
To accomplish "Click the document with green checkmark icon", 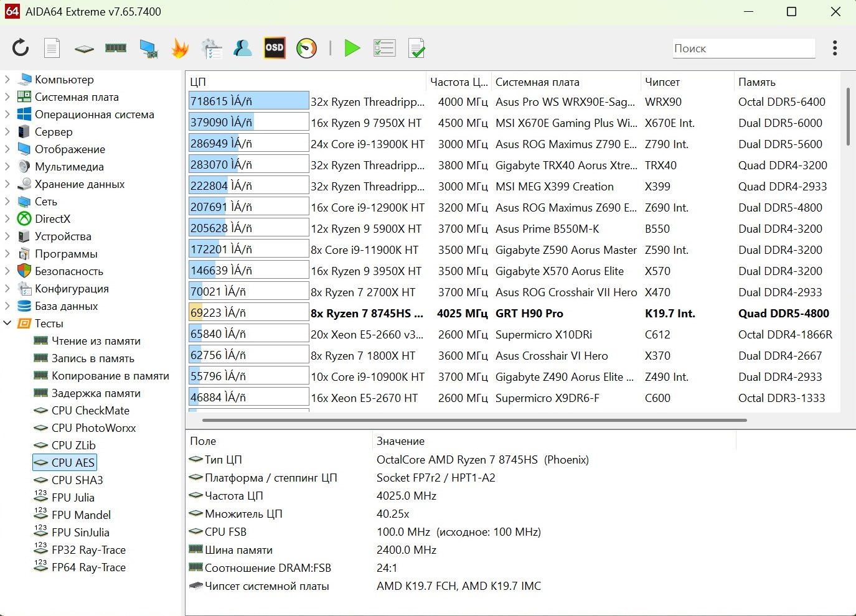I will pyautogui.click(x=416, y=48).
